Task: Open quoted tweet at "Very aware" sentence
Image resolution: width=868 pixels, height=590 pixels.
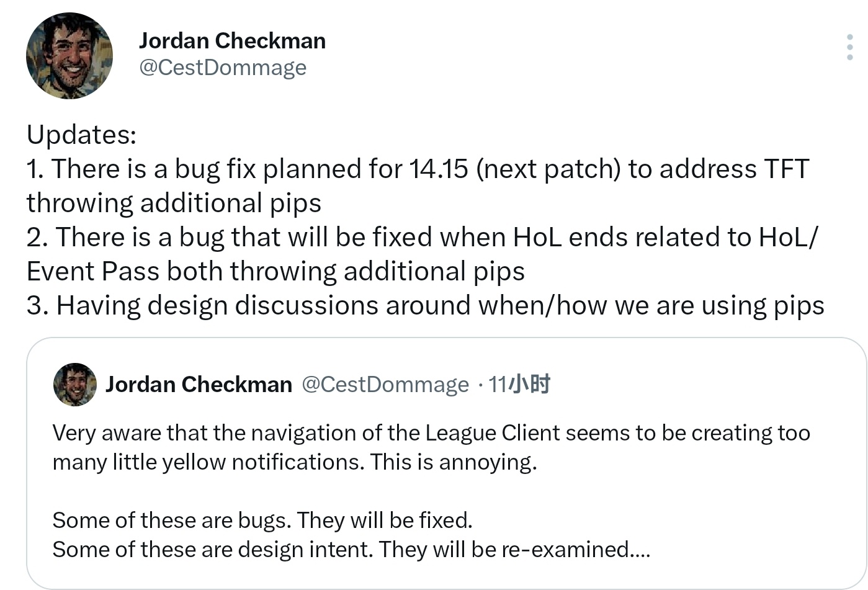Action: click(431, 432)
